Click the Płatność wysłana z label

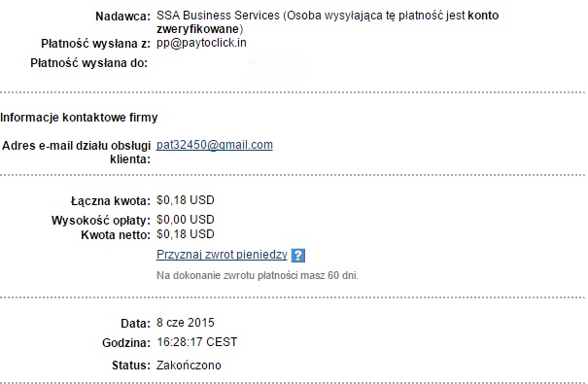coord(95,44)
